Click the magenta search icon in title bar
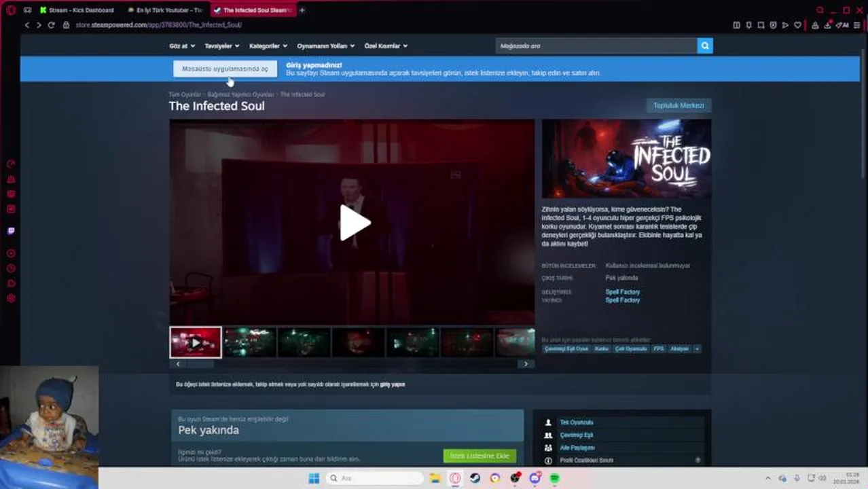Viewport: 868px width, 489px height. (x=820, y=10)
